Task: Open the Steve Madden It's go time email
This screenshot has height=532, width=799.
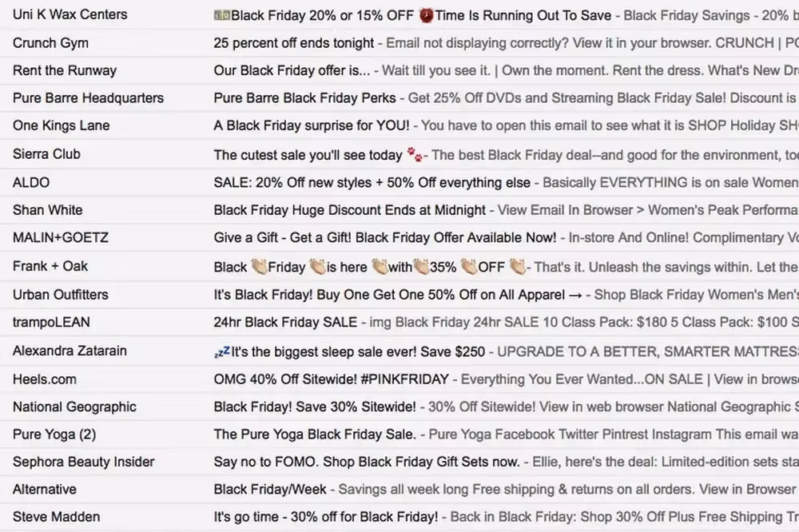Action: pyautogui.click(x=320, y=517)
